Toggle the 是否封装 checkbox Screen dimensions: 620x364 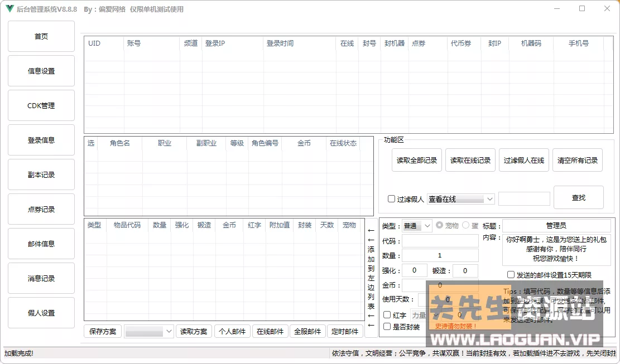point(387,326)
